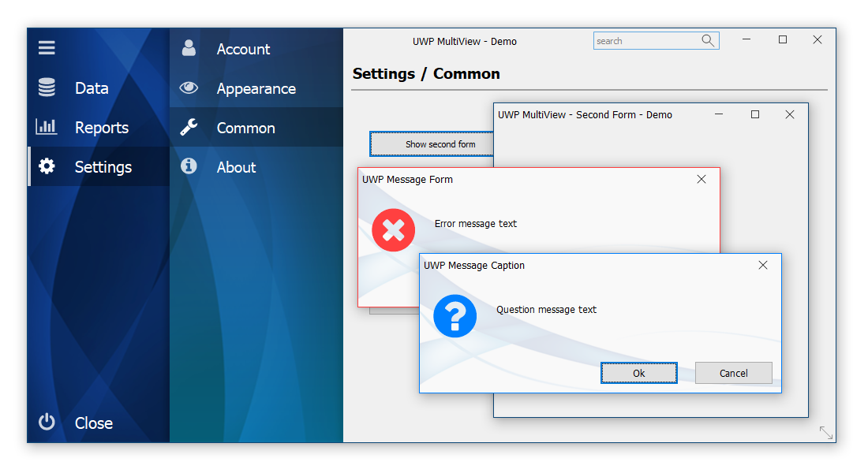This screenshot has width=868, height=473.
Task: Select the Common submenu item
Action: [x=256, y=127]
